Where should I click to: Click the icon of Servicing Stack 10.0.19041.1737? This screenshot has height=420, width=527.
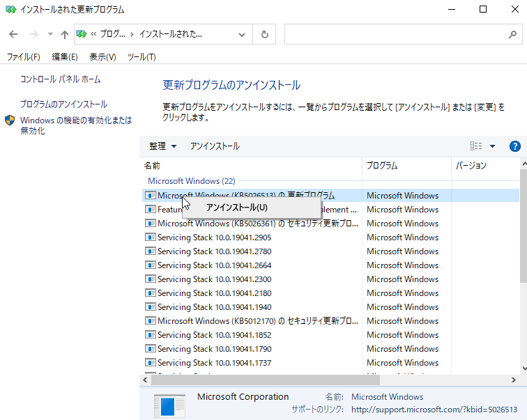151,363
